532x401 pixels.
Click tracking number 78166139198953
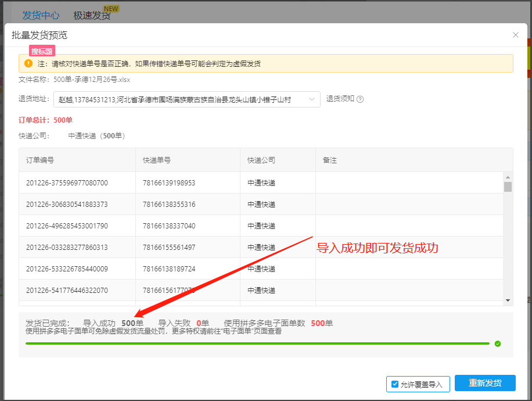click(x=169, y=183)
